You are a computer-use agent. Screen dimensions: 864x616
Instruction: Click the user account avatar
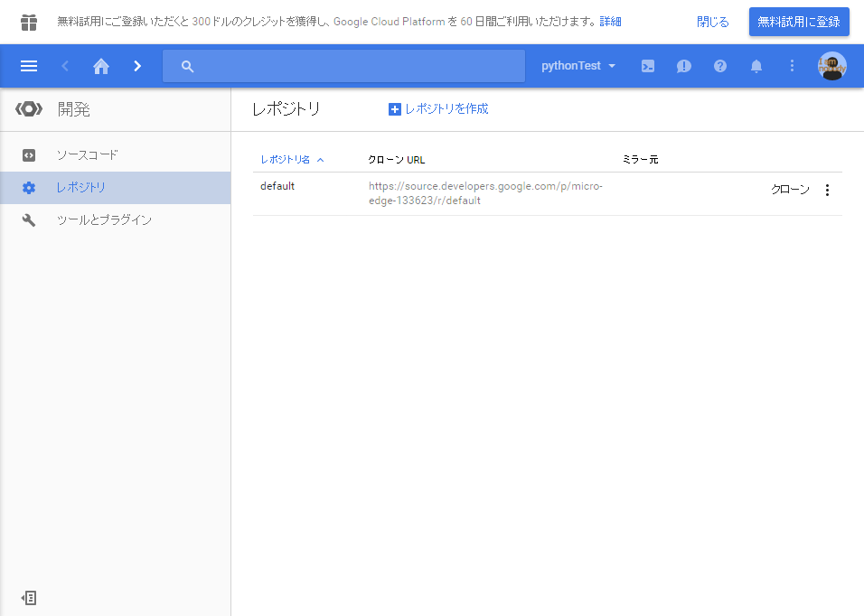click(831, 65)
